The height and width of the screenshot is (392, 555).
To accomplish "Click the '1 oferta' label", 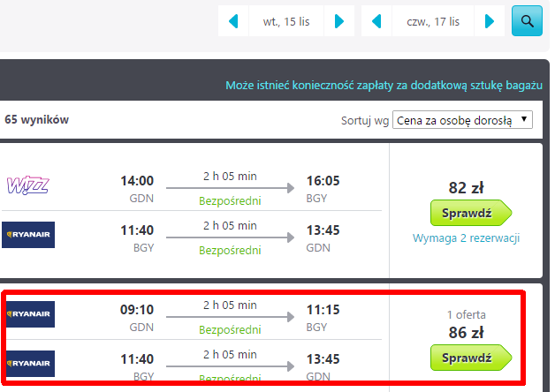I will pos(466,314).
